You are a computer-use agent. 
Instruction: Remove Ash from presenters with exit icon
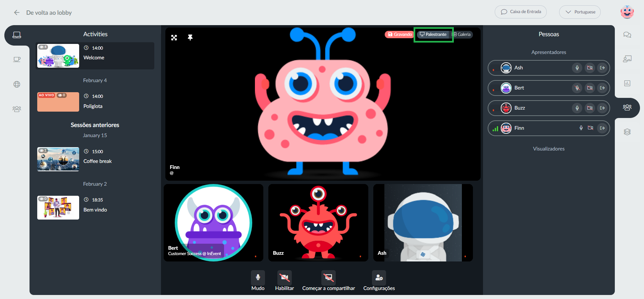click(602, 68)
